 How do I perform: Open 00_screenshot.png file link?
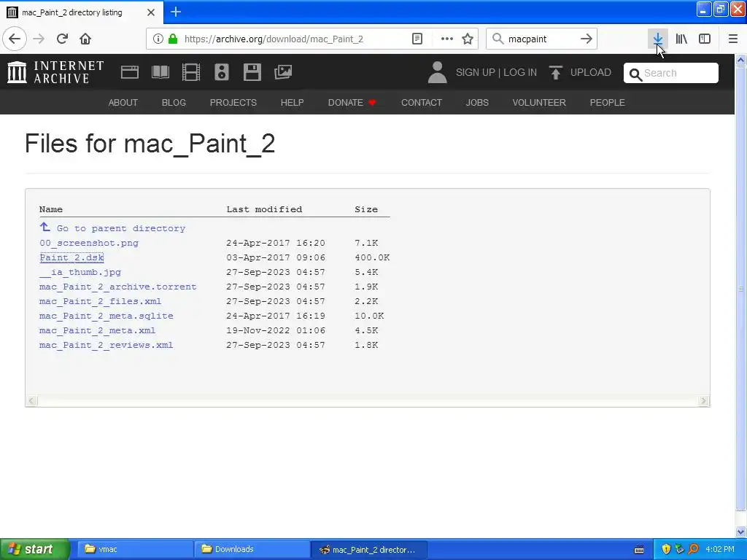tap(89, 243)
